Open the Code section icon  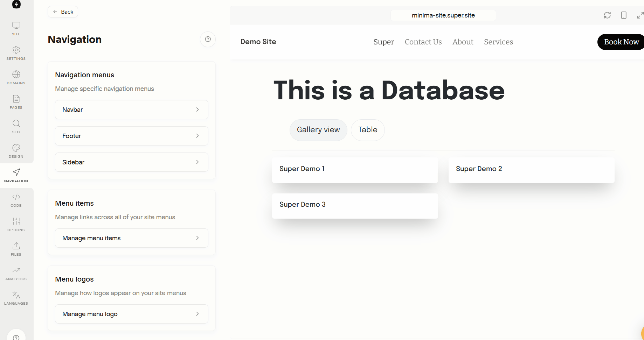[16, 200]
